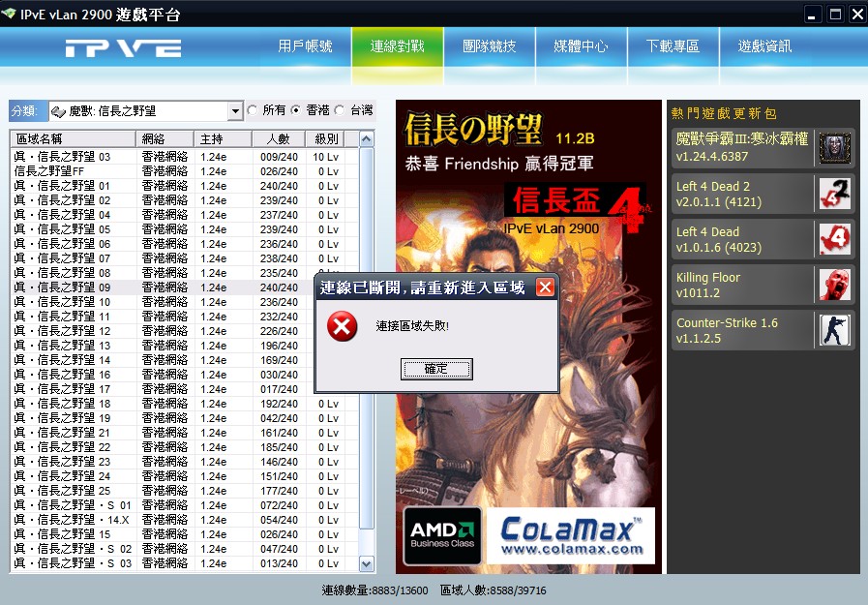Select the 香港 region radio button
The width and height of the screenshot is (868, 605).
click(296, 110)
